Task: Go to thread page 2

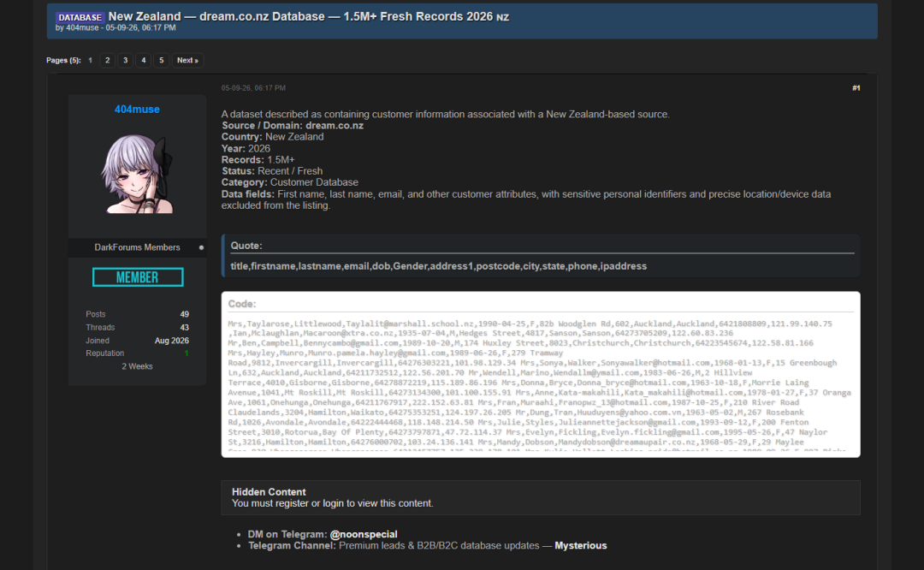Action: point(107,60)
